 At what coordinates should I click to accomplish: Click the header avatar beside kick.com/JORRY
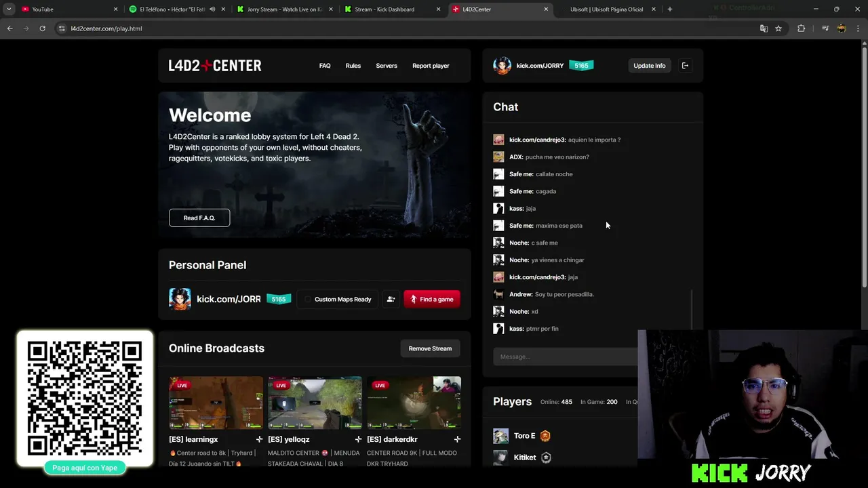(x=502, y=66)
